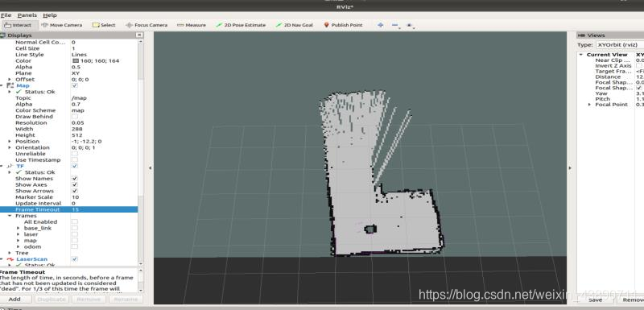Expand the Offset property

10,79
